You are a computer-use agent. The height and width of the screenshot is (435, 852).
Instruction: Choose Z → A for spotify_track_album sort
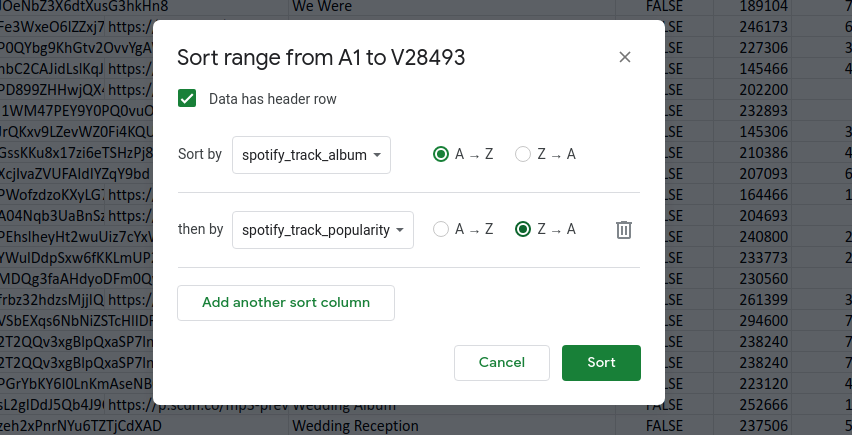(522, 154)
